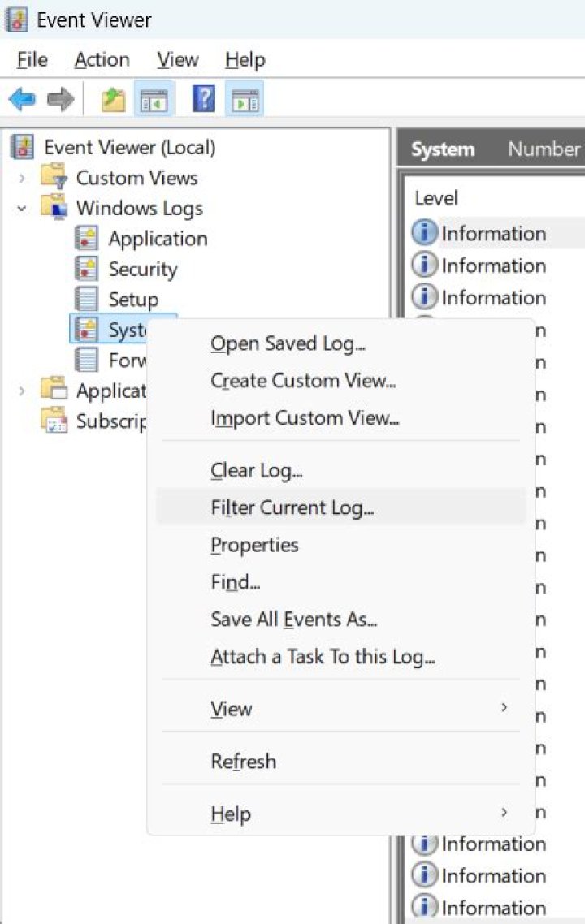The width and height of the screenshot is (585, 924).
Task: Open the View submenu in context menu
Action: pos(231,709)
